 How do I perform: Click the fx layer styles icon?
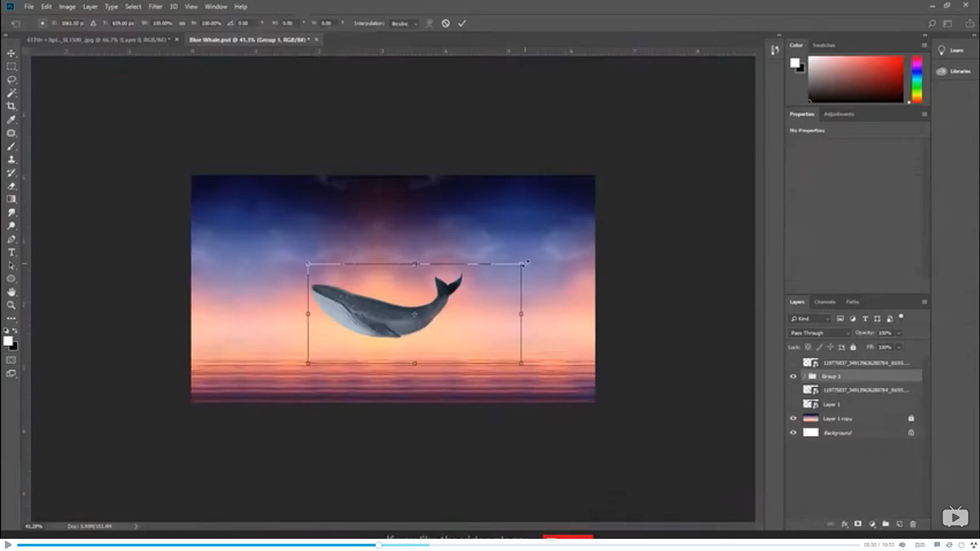[x=845, y=522]
